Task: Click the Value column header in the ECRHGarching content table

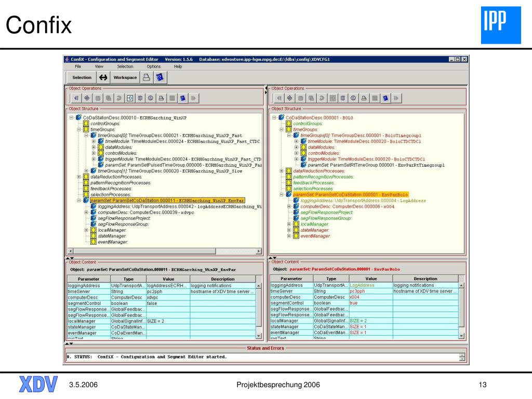Action: [x=168, y=279]
